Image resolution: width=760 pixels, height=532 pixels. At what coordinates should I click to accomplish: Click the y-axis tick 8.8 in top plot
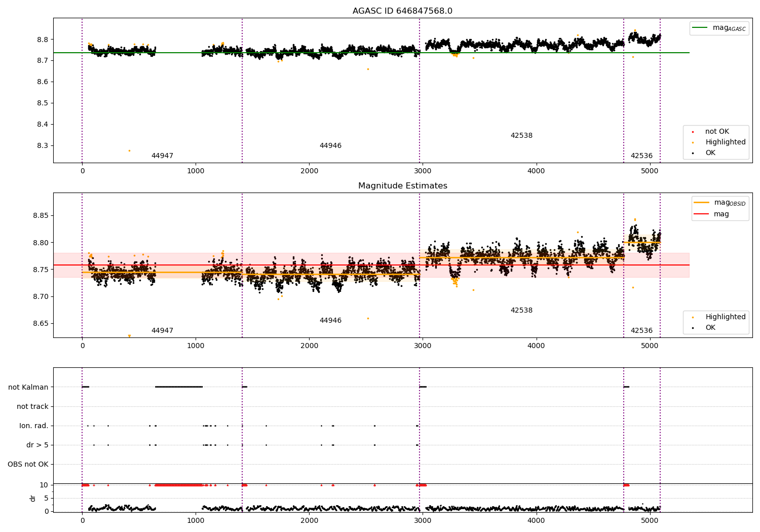pos(43,40)
